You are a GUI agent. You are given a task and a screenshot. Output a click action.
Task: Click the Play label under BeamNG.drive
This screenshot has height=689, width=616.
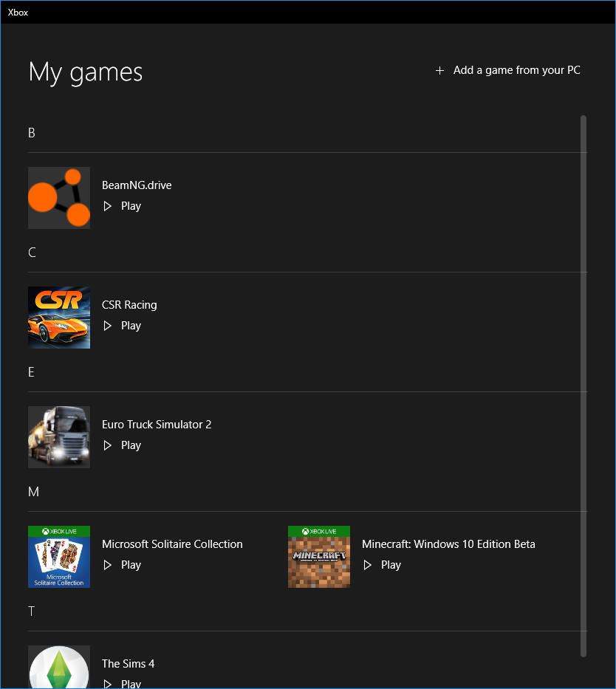tap(131, 206)
